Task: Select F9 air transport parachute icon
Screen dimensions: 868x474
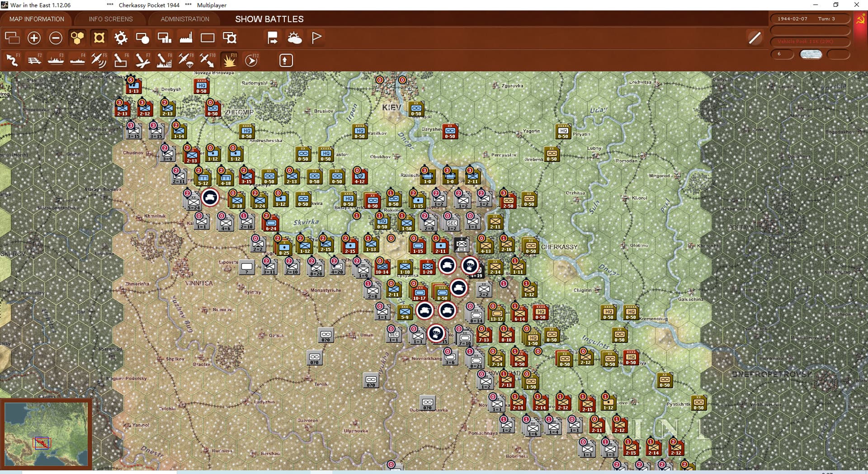Action: point(186,60)
